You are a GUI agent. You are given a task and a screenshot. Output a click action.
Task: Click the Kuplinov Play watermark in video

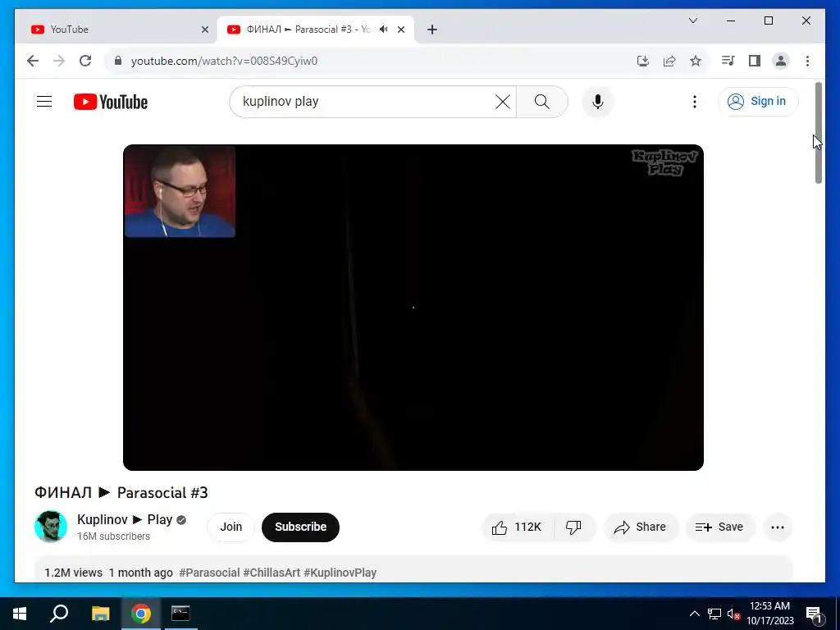point(664,162)
